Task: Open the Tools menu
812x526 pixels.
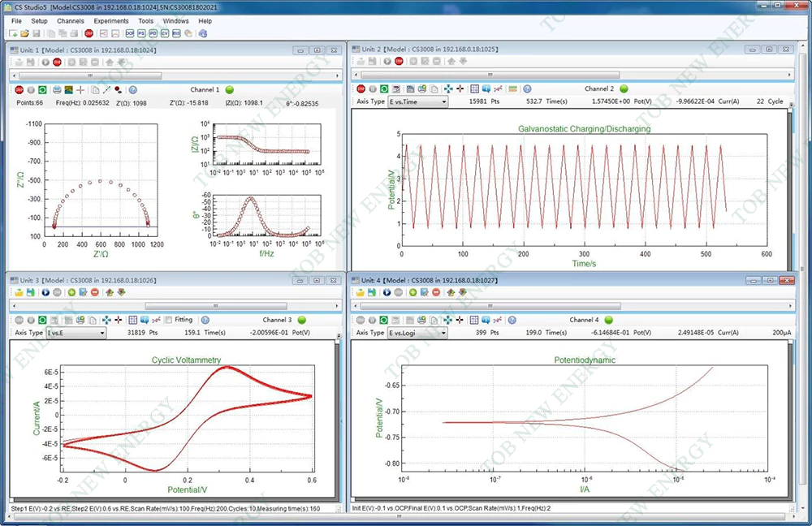Action: pos(146,21)
